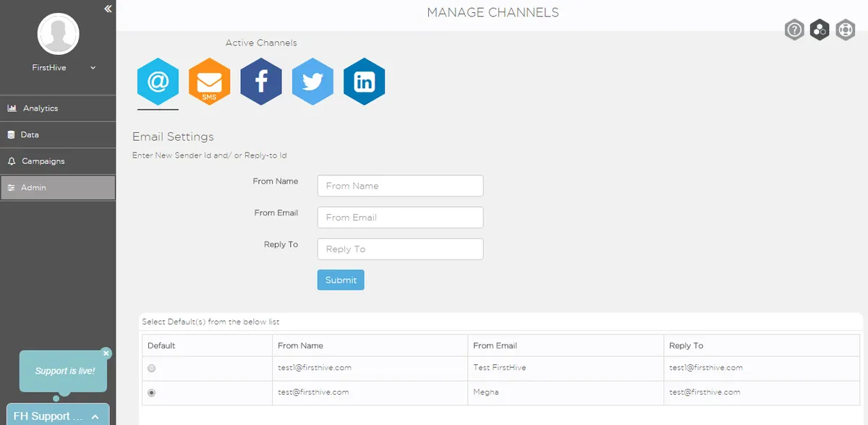Screen dimensions: 868x425
Task: Click the three-dots hexagon icon at top right
Action: coord(820,30)
